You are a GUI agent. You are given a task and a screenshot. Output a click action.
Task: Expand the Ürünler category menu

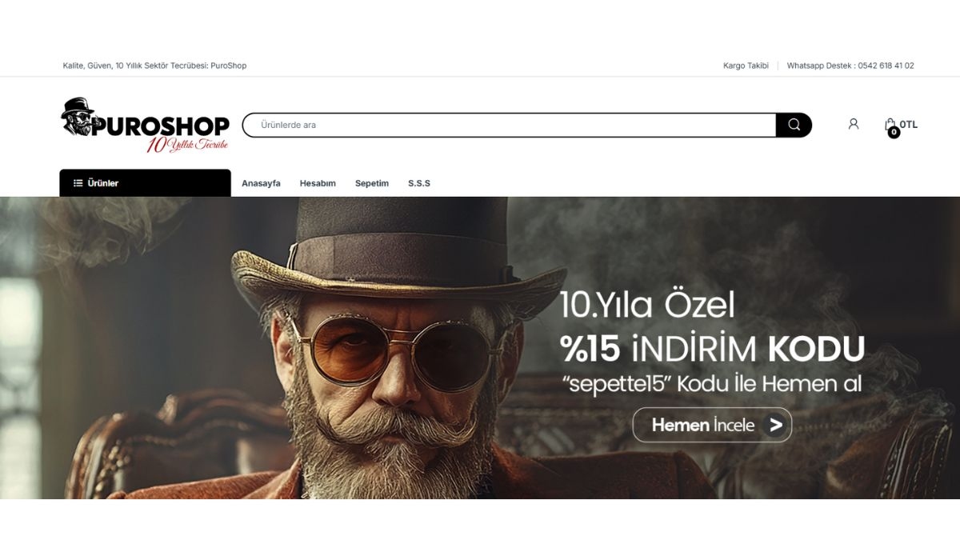click(145, 183)
